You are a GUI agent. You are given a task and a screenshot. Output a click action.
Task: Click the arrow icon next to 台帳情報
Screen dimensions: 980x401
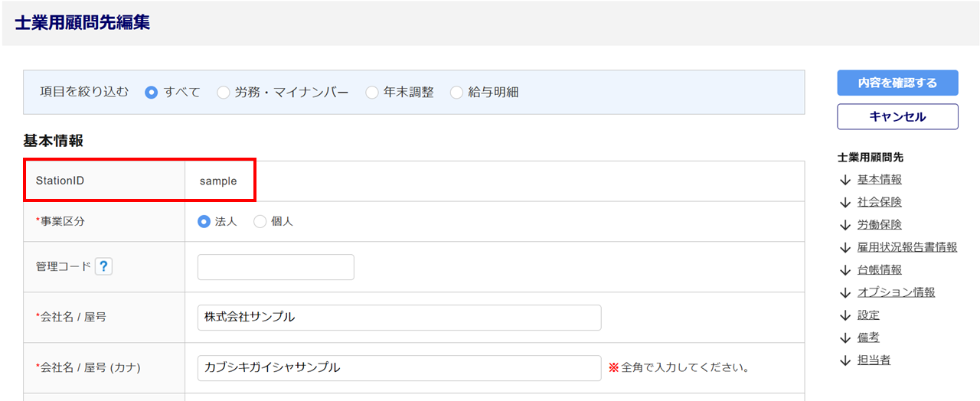[845, 270]
